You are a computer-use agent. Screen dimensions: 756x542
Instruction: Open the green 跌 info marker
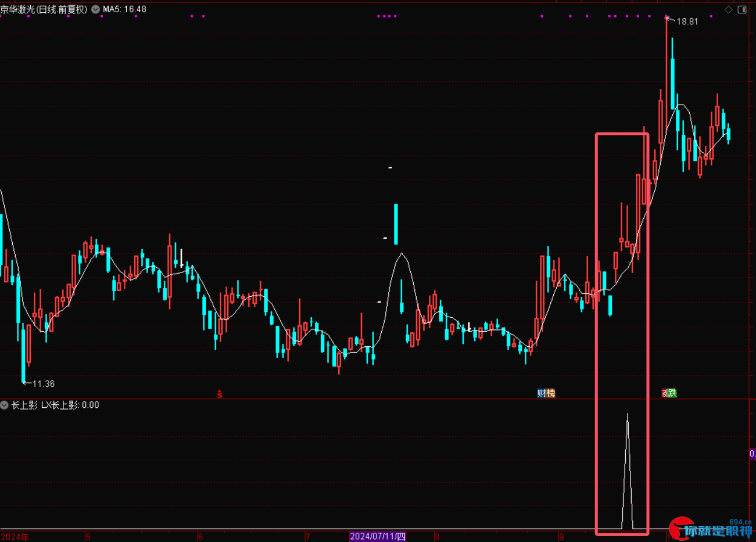pos(673,393)
